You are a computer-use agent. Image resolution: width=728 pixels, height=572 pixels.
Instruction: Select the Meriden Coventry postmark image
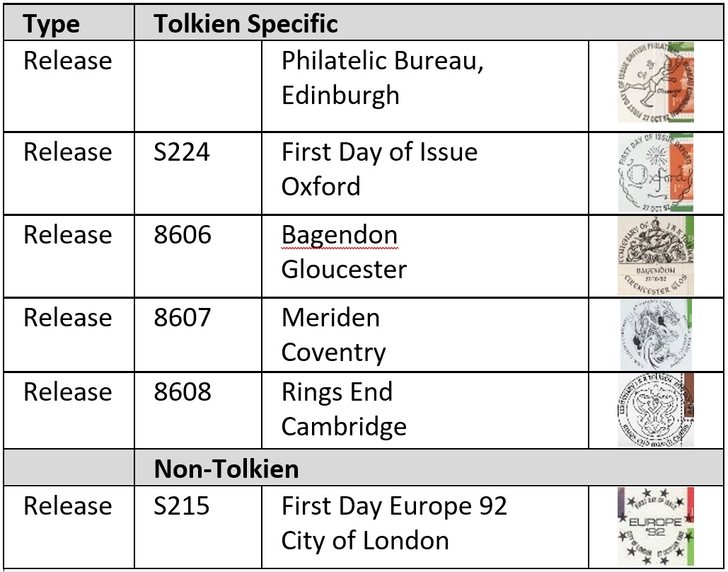point(656,335)
